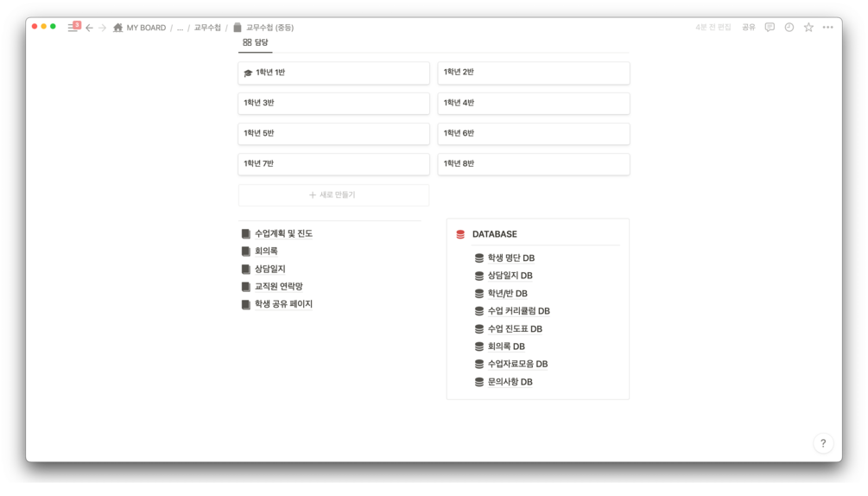The width and height of the screenshot is (868, 496).
Task: Click the red DATABASE stack icon
Action: 460,234
